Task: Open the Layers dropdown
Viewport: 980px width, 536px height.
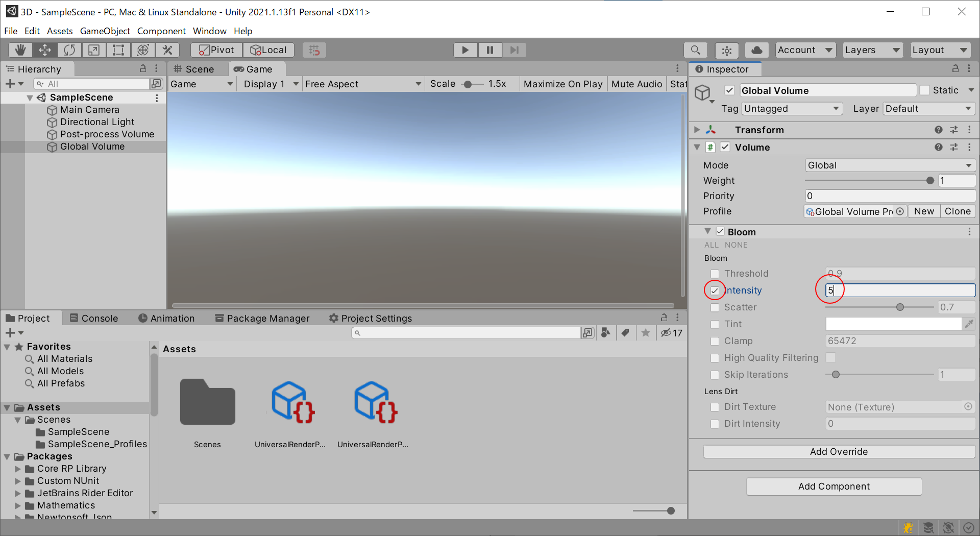Action: coord(872,50)
